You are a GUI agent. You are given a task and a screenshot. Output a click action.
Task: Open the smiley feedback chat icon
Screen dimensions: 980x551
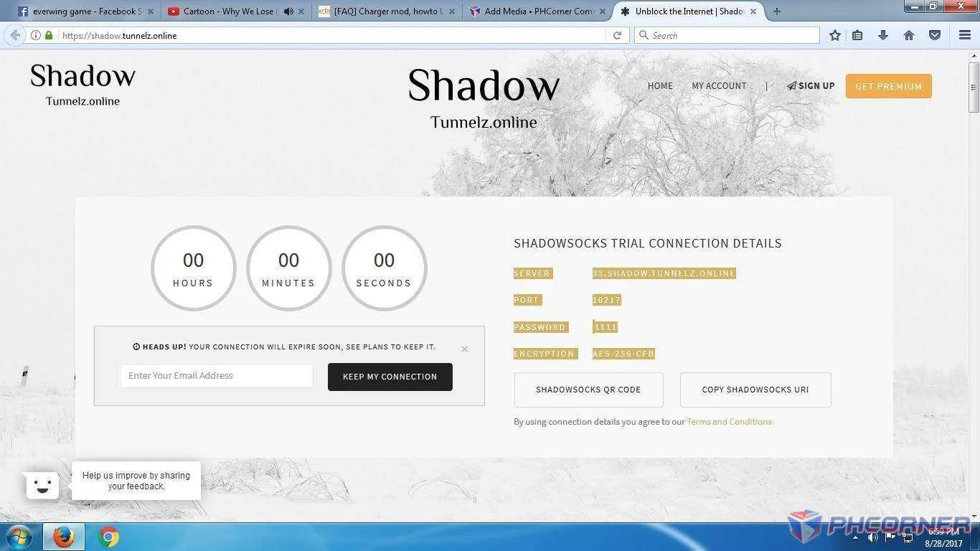42,485
